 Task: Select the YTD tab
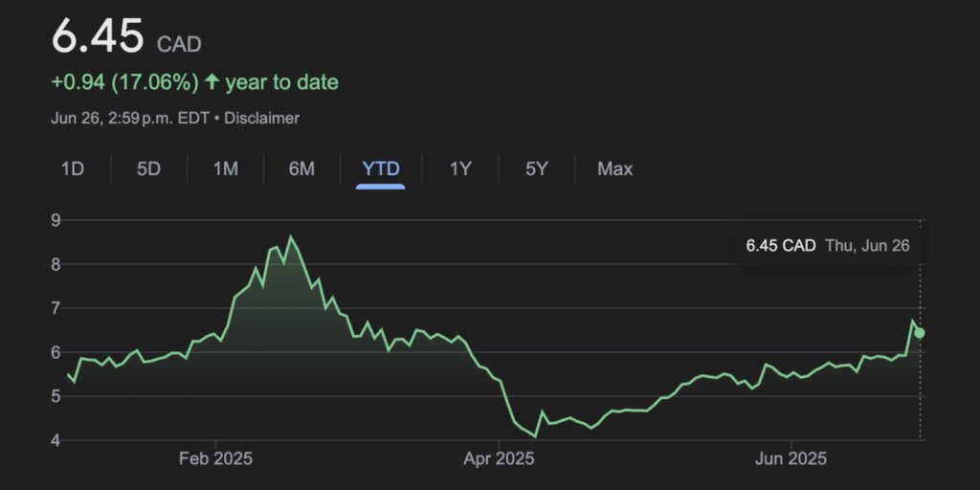pyautogui.click(x=380, y=169)
